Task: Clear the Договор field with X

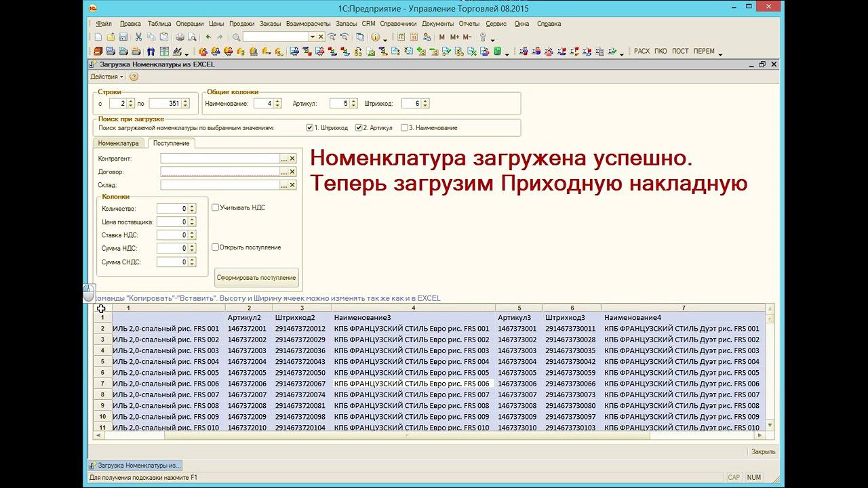Action: click(x=292, y=171)
